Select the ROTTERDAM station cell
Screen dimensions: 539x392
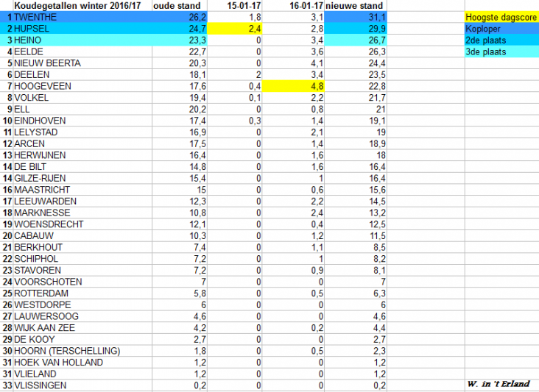(x=82, y=293)
